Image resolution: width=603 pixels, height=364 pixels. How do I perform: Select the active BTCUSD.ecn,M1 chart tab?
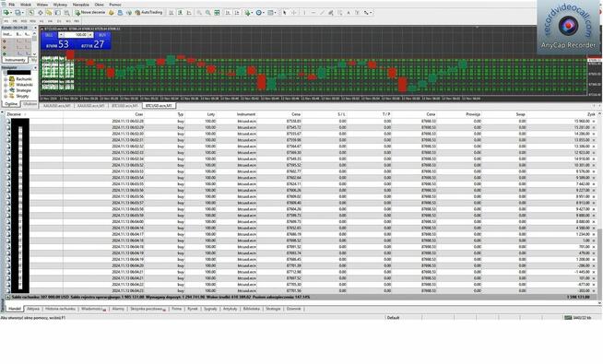click(x=159, y=106)
